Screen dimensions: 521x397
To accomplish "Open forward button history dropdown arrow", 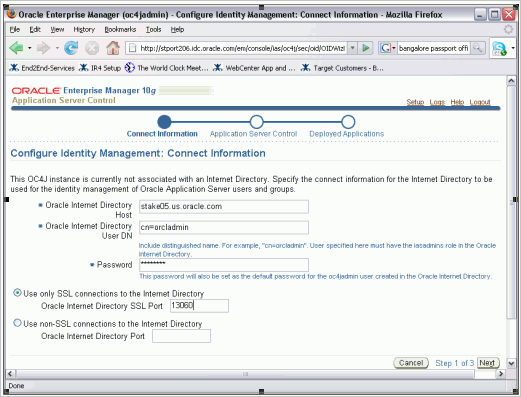I will tap(57, 48).
